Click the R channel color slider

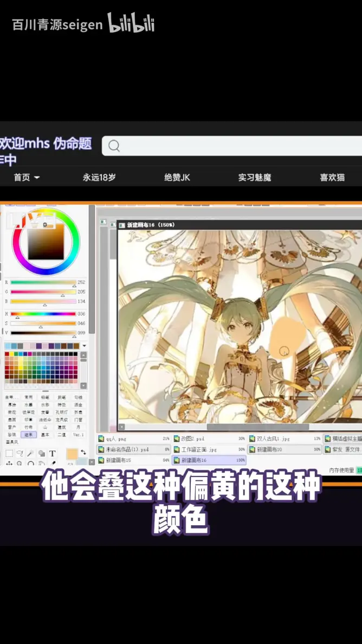pyautogui.click(x=43, y=282)
